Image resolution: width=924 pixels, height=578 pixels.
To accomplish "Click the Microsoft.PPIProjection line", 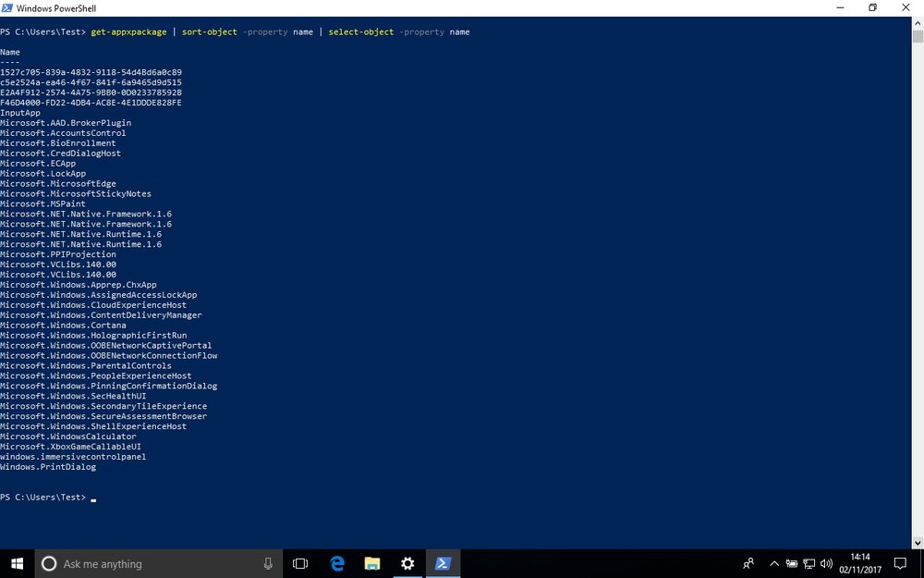I will (57, 254).
